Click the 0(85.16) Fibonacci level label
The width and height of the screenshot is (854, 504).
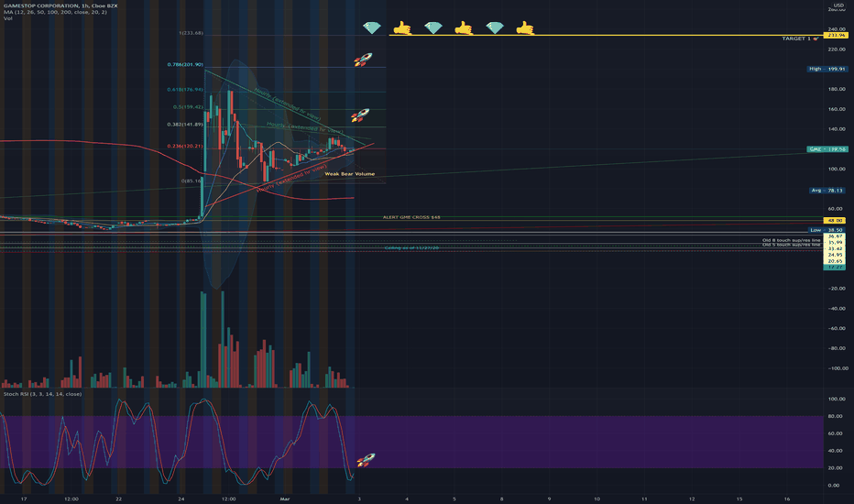pyautogui.click(x=192, y=181)
